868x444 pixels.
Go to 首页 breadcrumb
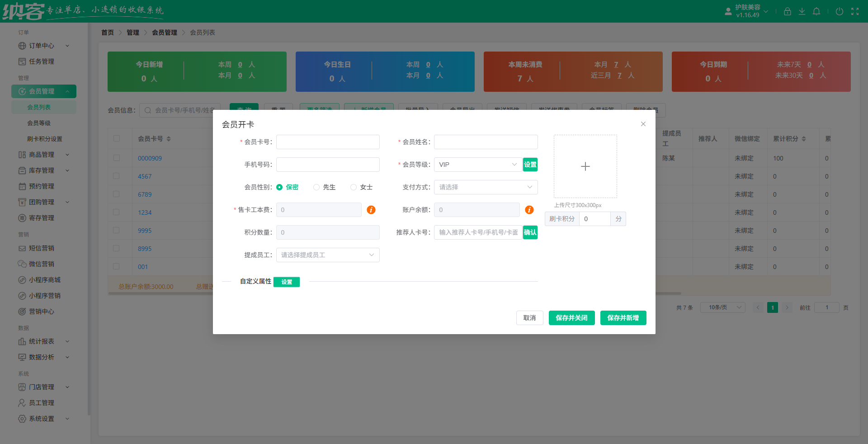tap(108, 33)
